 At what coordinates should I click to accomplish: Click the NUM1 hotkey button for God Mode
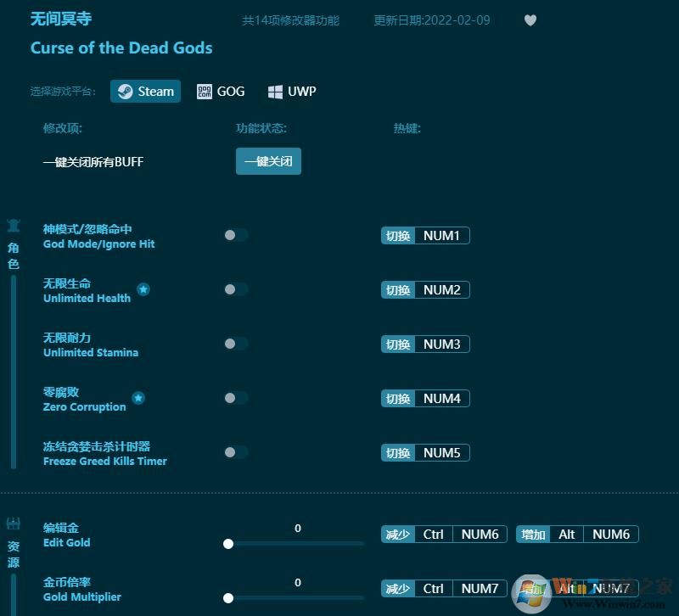[441, 235]
